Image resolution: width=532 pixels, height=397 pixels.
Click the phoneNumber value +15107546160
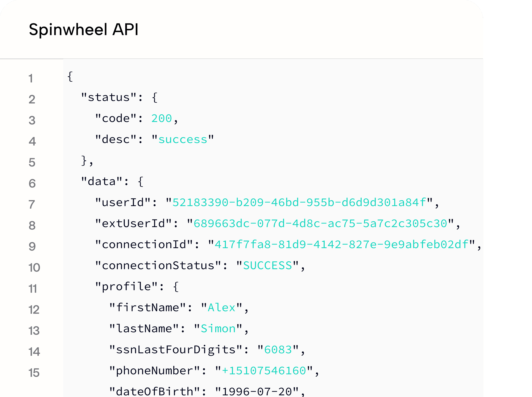pos(264,371)
